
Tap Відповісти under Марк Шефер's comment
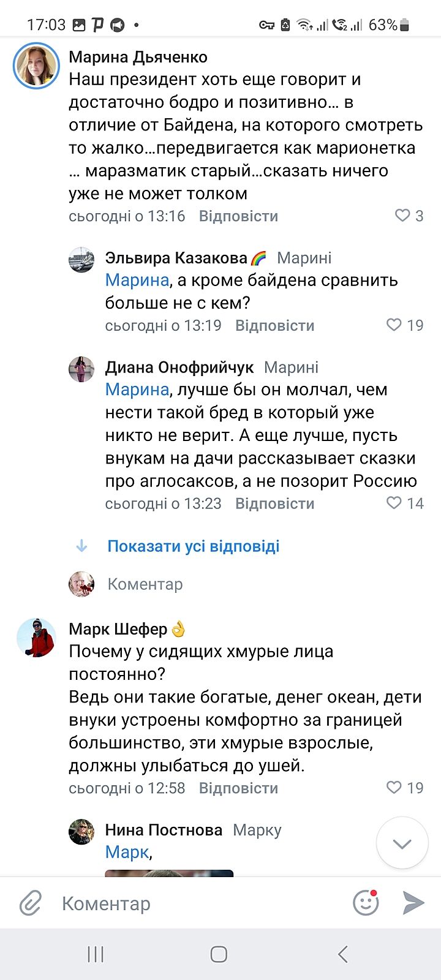(x=238, y=788)
